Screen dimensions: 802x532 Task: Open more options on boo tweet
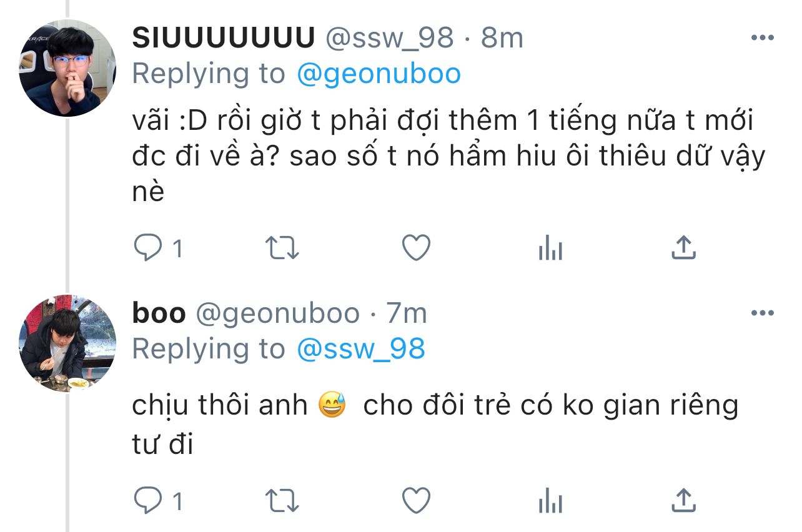(x=762, y=313)
